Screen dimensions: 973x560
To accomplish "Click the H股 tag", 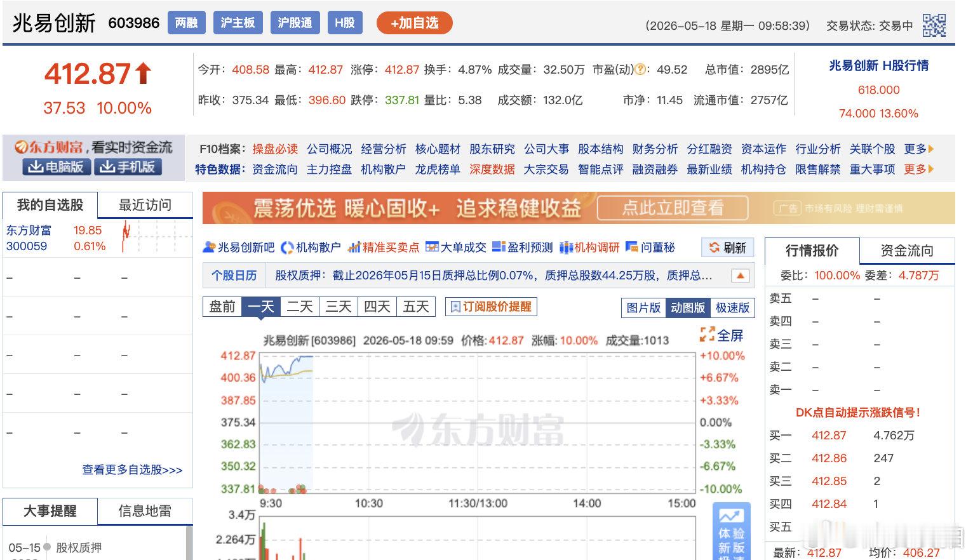I will 345,23.
